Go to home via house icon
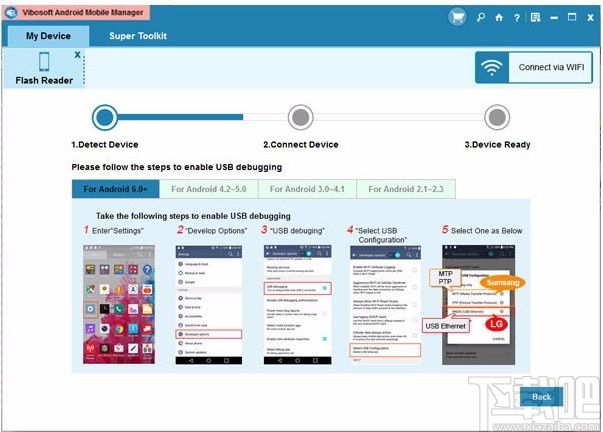Image resolution: width=603 pixels, height=432 pixels. point(499,17)
